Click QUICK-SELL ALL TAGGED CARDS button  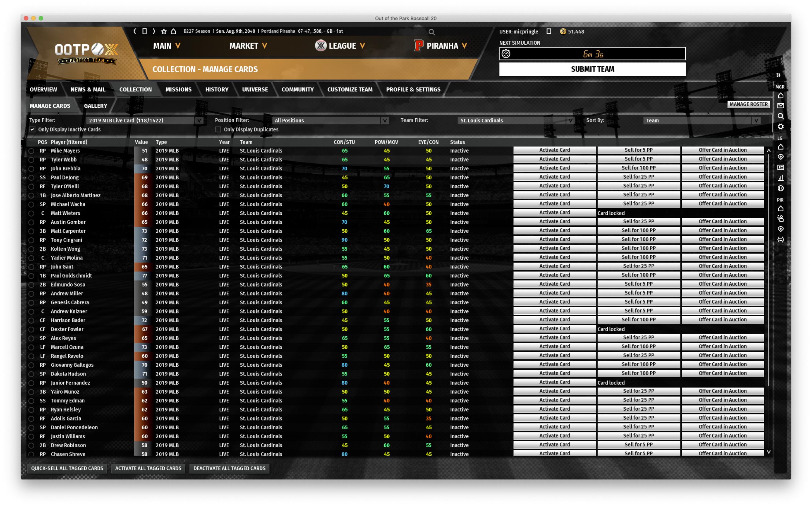[66, 468]
